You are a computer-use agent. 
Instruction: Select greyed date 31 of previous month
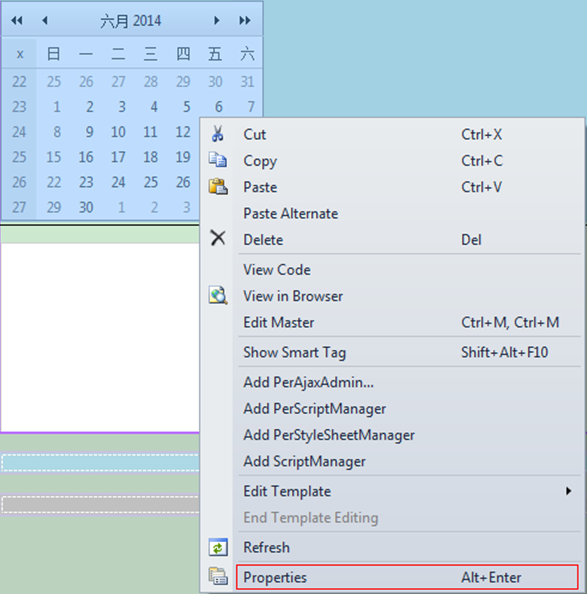point(247,82)
